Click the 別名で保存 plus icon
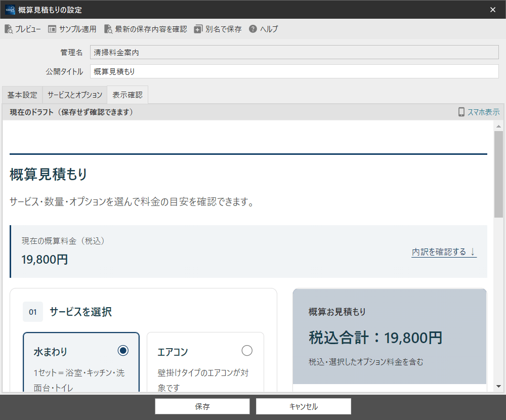Screen dimensions: 506x420 click(198, 29)
